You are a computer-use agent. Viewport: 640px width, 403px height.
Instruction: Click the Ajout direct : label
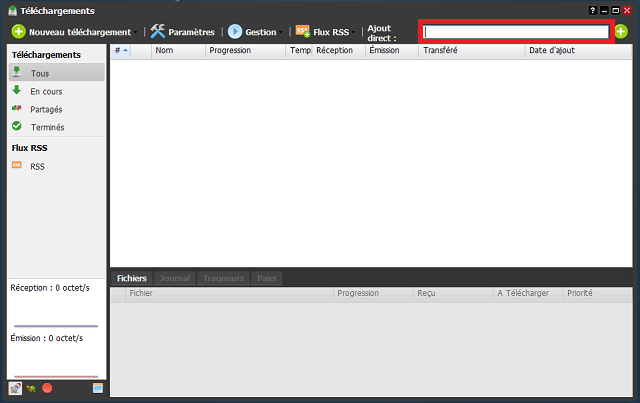pyautogui.click(x=382, y=33)
